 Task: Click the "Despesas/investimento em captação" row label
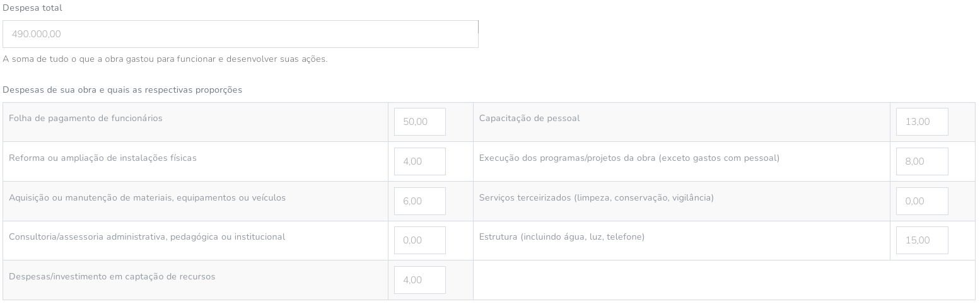click(112, 276)
